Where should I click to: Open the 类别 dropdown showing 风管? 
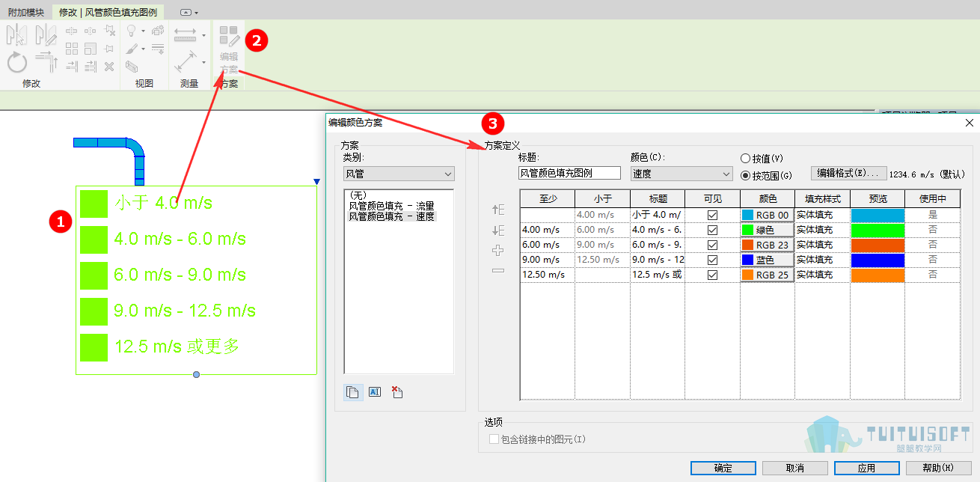[x=399, y=174]
